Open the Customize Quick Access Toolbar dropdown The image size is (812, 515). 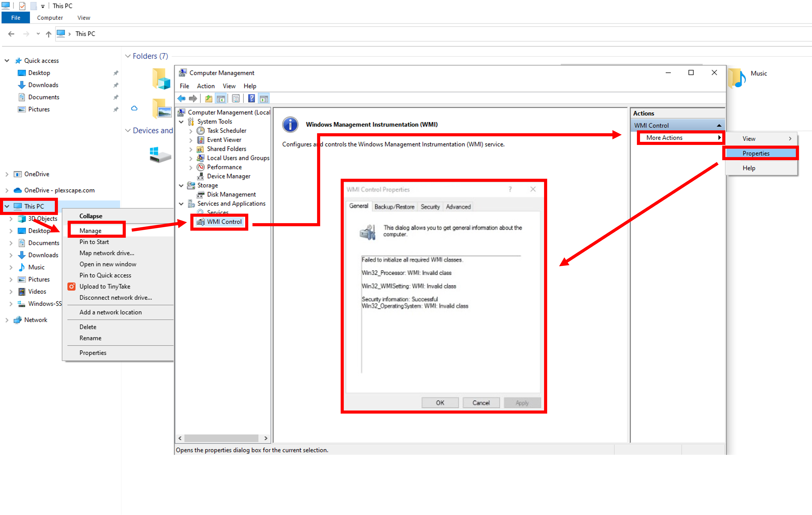(43, 6)
